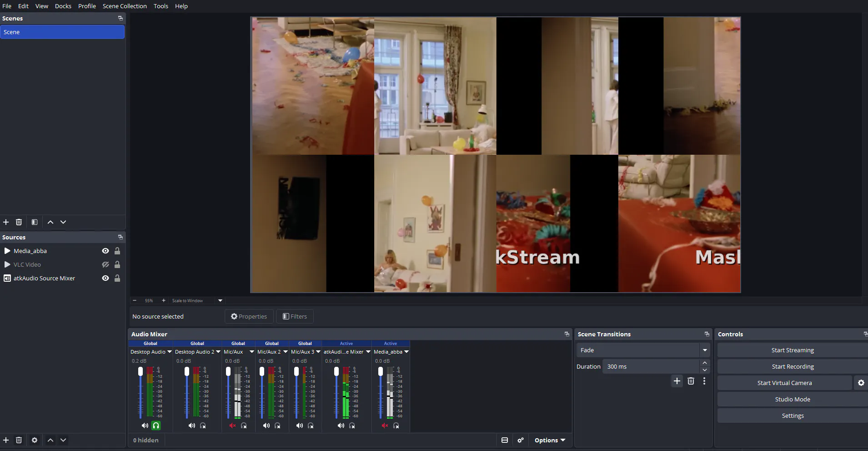Screen dimensions: 868x451
Task: Open the Edit menu
Action: 23,6
